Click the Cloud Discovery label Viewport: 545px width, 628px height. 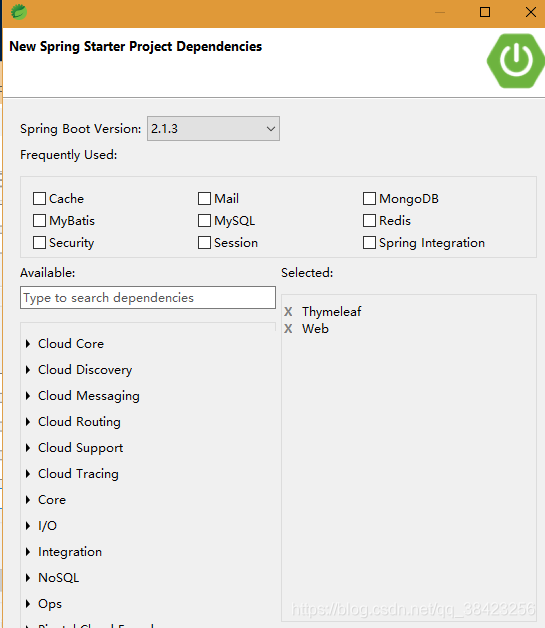85,370
